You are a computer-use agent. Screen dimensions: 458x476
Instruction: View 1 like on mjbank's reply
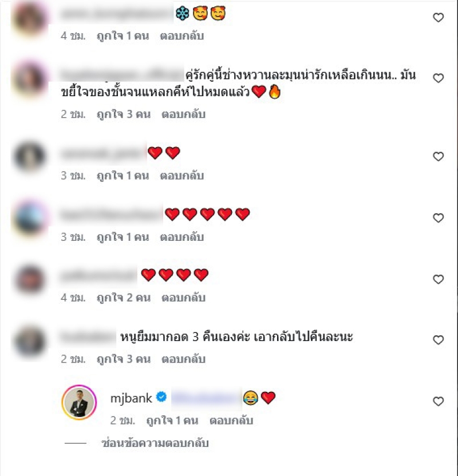coord(172,421)
